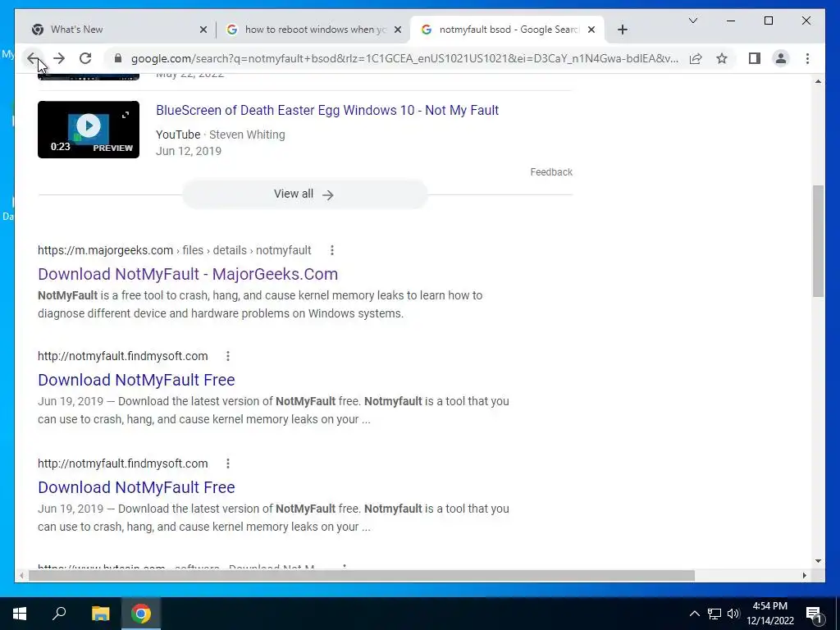Open the notification center icon

[x=815, y=614]
